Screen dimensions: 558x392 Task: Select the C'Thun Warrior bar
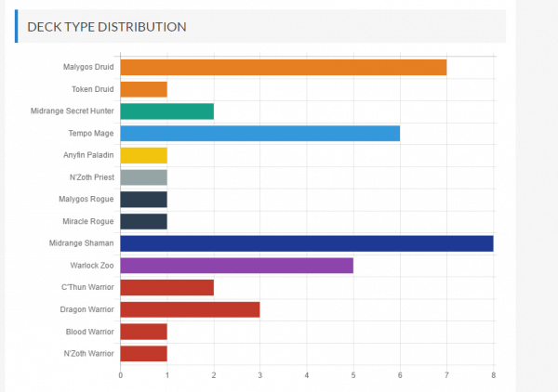pyautogui.click(x=167, y=287)
